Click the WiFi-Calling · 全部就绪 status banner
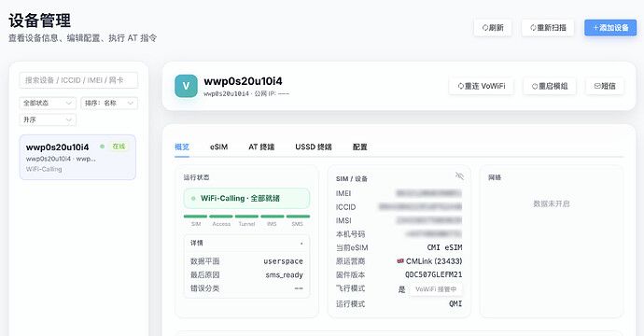This screenshot has height=336, width=644. (x=246, y=199)
